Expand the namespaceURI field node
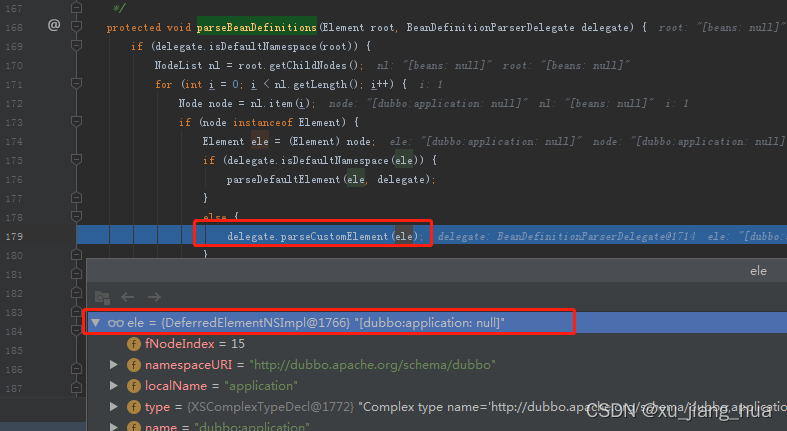 click(113, 365)
